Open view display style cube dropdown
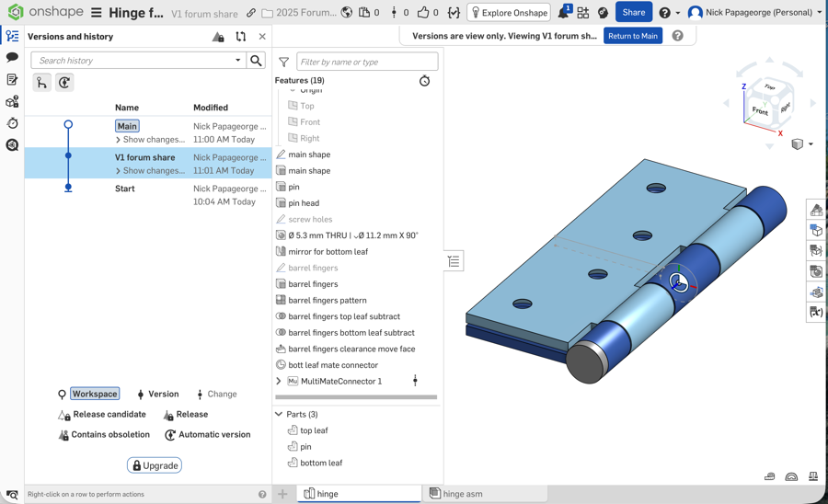The width and height of the screenshot is (828, 504). pyautogui.click(x=800, y=144)
